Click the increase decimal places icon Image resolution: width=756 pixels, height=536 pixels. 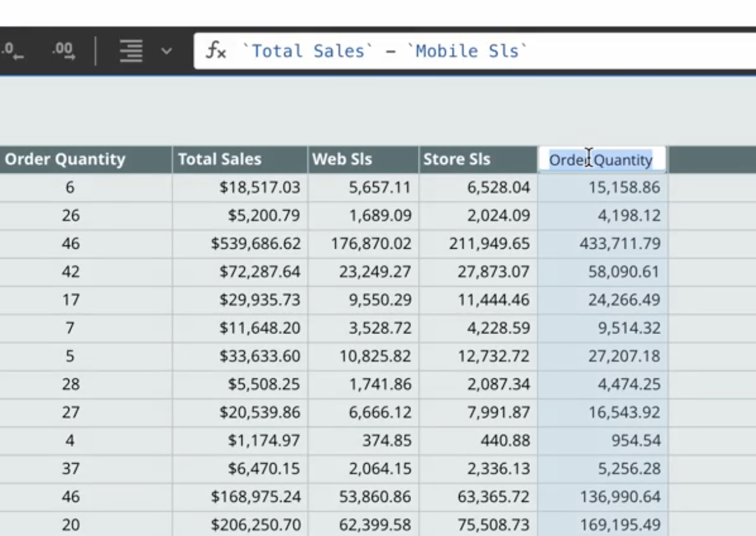(62, 51)
